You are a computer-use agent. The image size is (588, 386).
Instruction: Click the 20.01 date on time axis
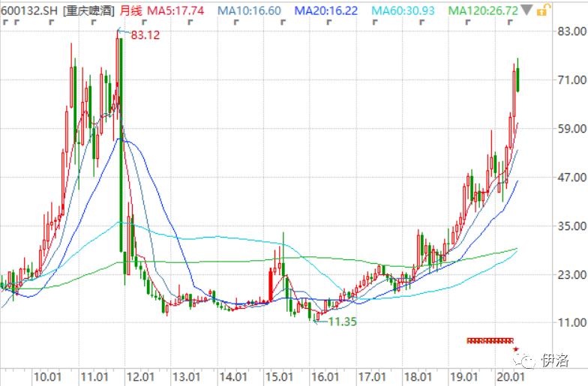coord(509,376)
